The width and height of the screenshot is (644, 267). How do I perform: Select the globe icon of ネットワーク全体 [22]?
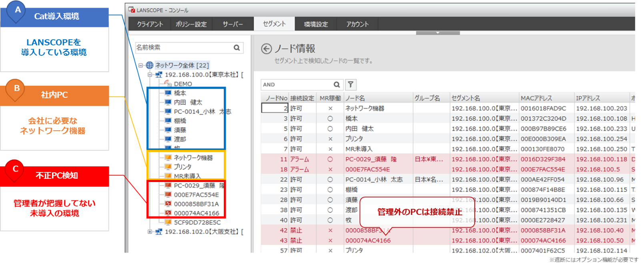[150, 65]
